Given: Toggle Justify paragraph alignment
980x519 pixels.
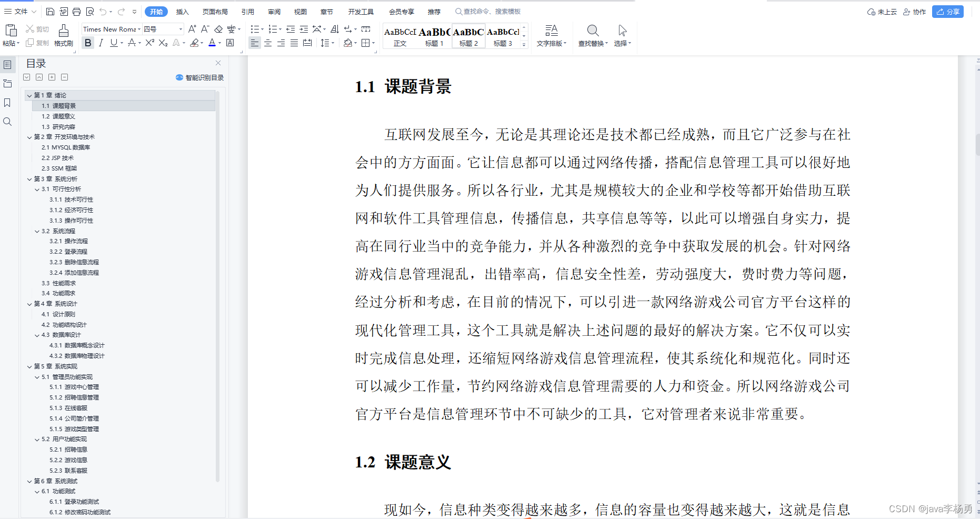Looking at the screenshot, I should pyautogui.click(x=294, y=43).
